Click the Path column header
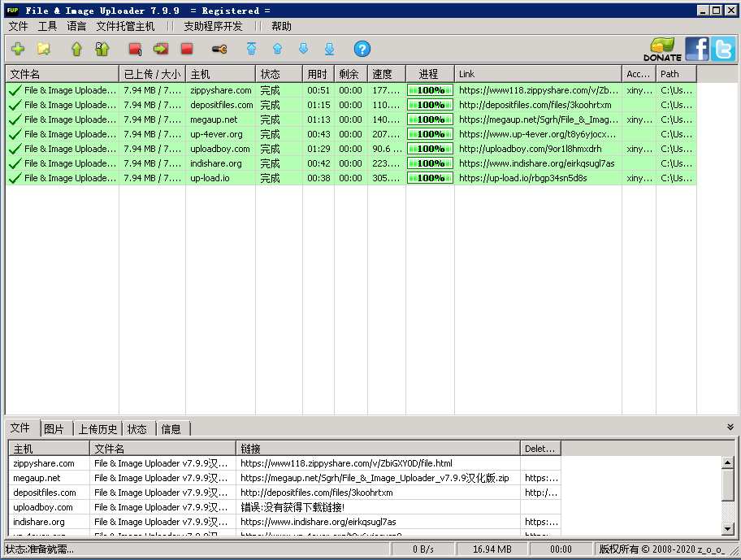 pos(676,74)
